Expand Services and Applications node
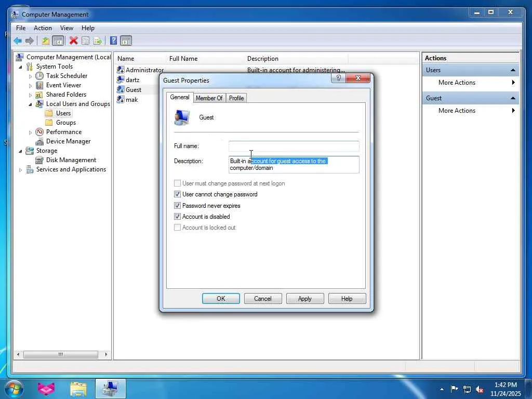Viewport: 532px width, 399px height. pos(20,170)
